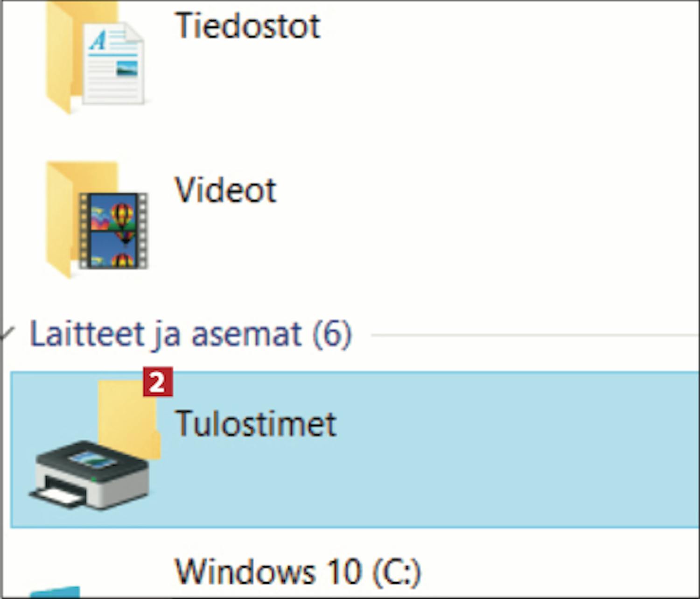The image size is (700, 599).
Task: Click the Tulostimet label
Action: 255,424
